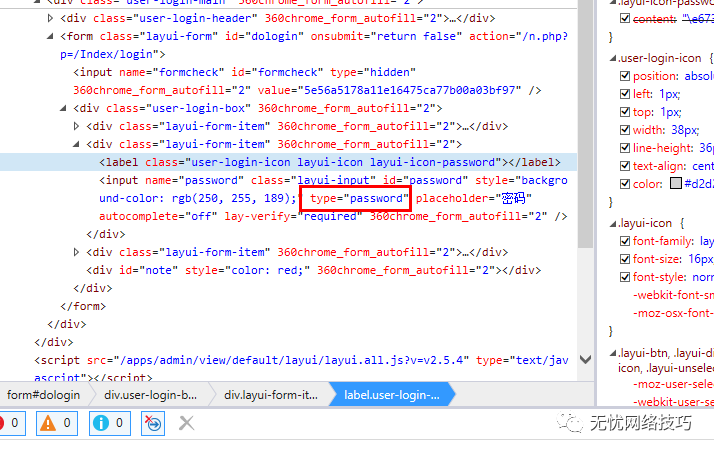Click the .user-login-icon selector text

click(660, 58)
